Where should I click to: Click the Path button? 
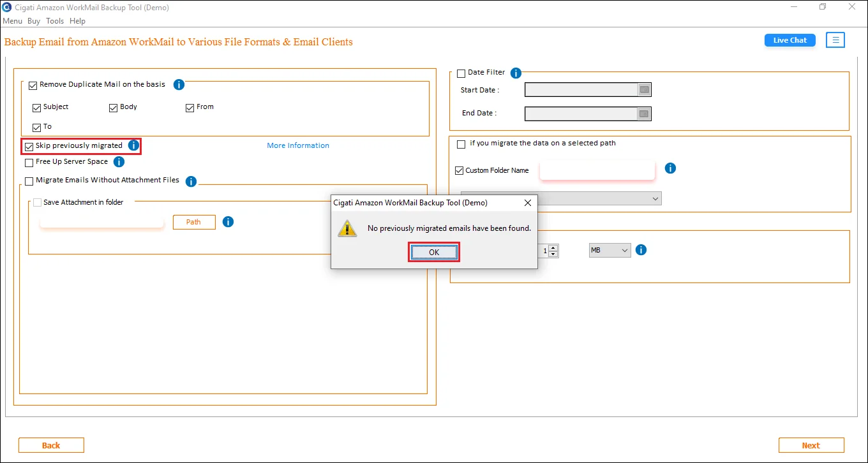tap(194, 222)
